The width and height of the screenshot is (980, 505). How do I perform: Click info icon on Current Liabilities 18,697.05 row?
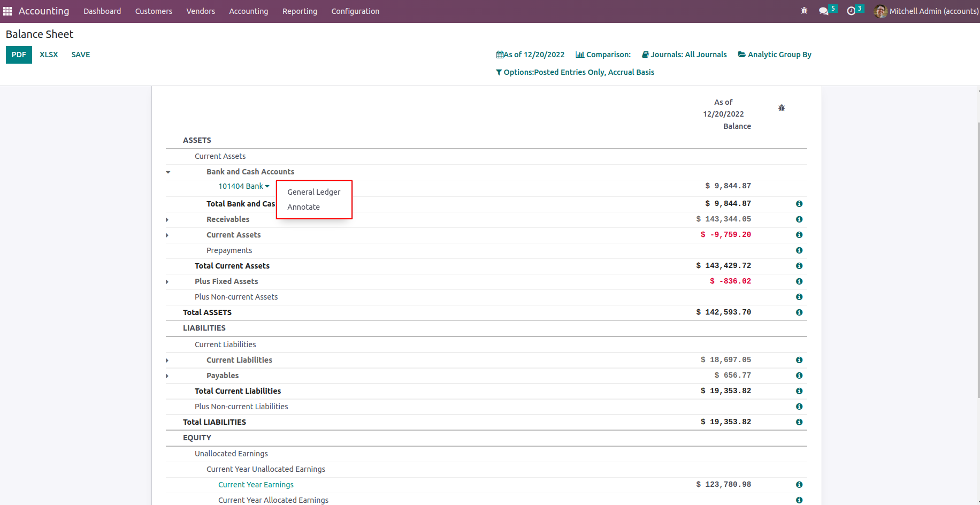point(799,360)
